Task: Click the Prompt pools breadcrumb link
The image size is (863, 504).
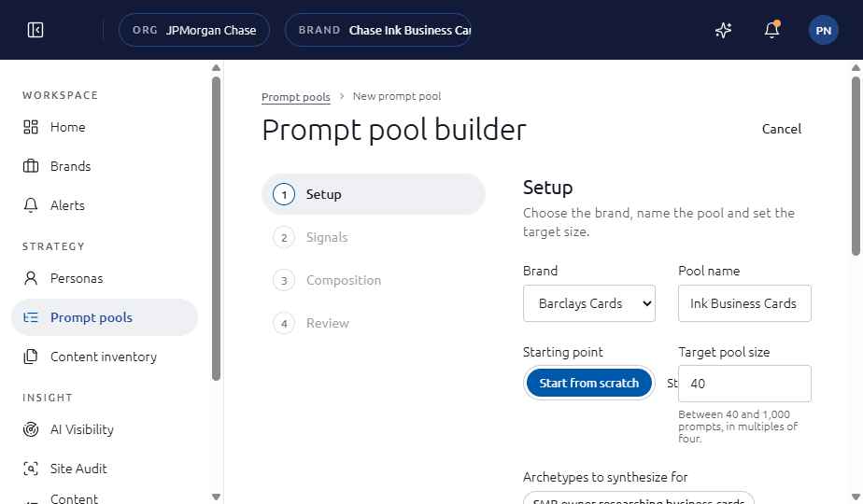Action: pos(295,97)
